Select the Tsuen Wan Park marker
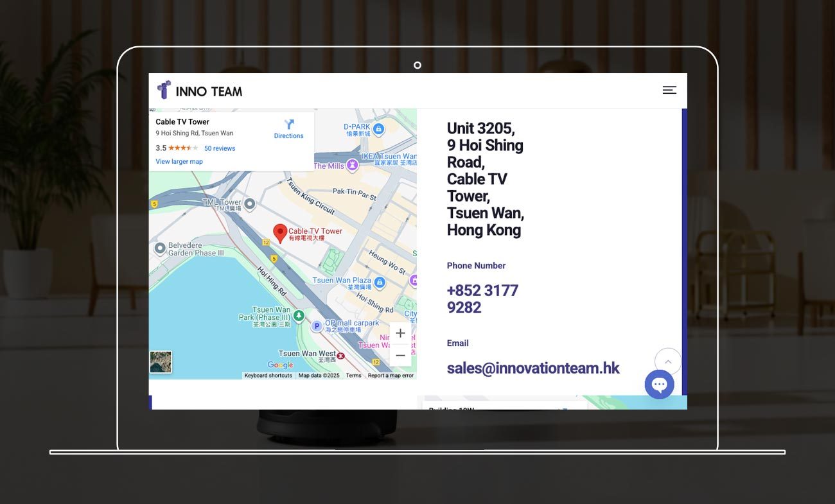Viewport: 835px width, 504px height. click(299, 315)
